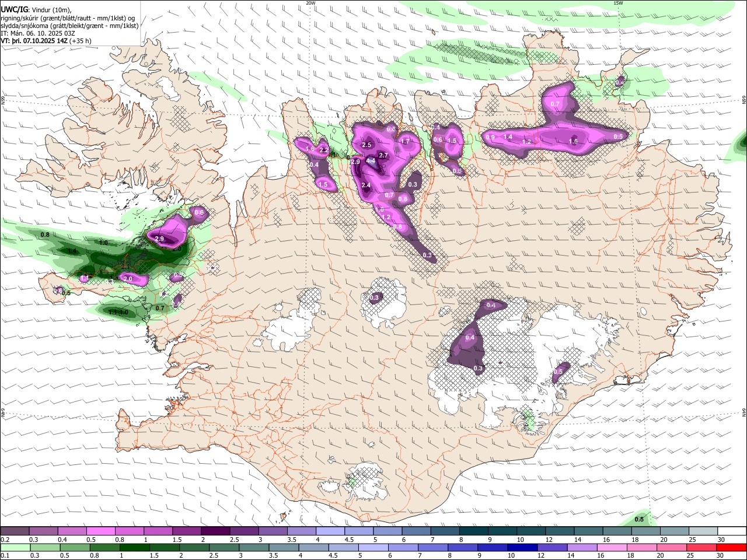The image size is (747, 560).
Task: Click the '1.7' snowfall value on the map
Action: 406,141
